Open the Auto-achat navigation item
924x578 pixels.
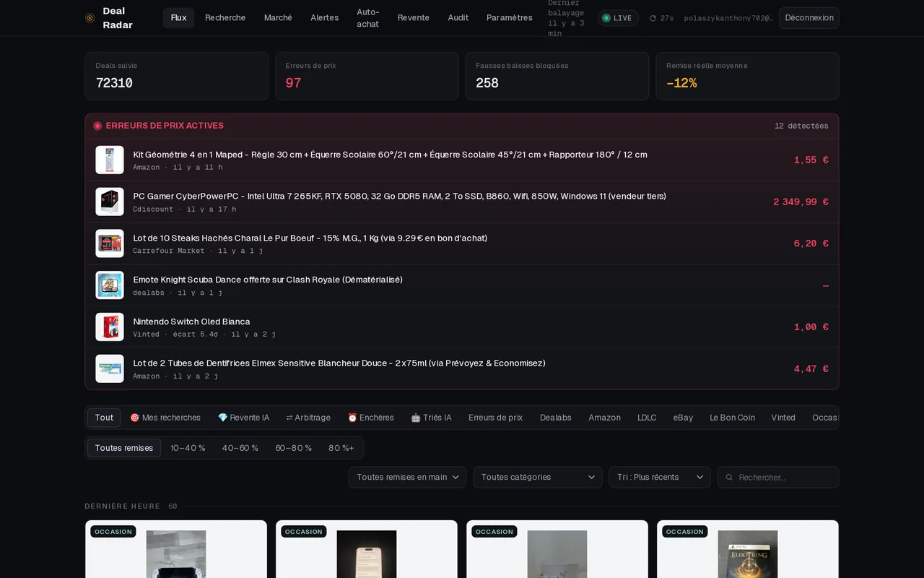[367, 18]
